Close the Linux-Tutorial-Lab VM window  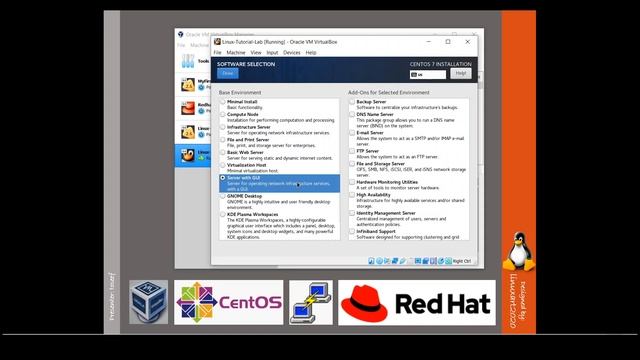click(x=468, y=42)
